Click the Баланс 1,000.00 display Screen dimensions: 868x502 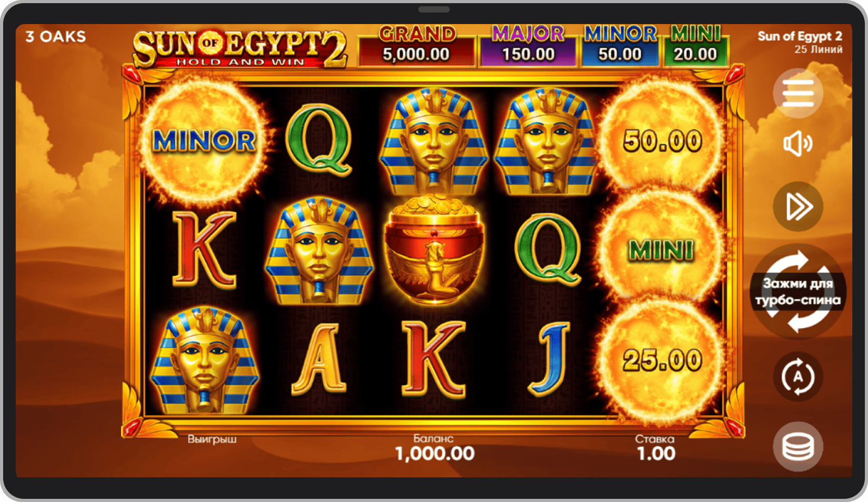(x=434, y=448)
